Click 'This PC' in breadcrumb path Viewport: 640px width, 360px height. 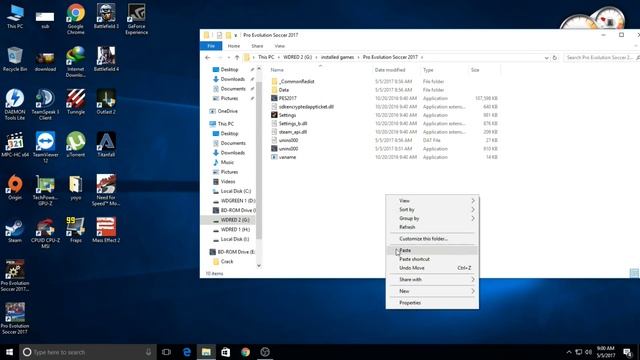click(266, 58)
